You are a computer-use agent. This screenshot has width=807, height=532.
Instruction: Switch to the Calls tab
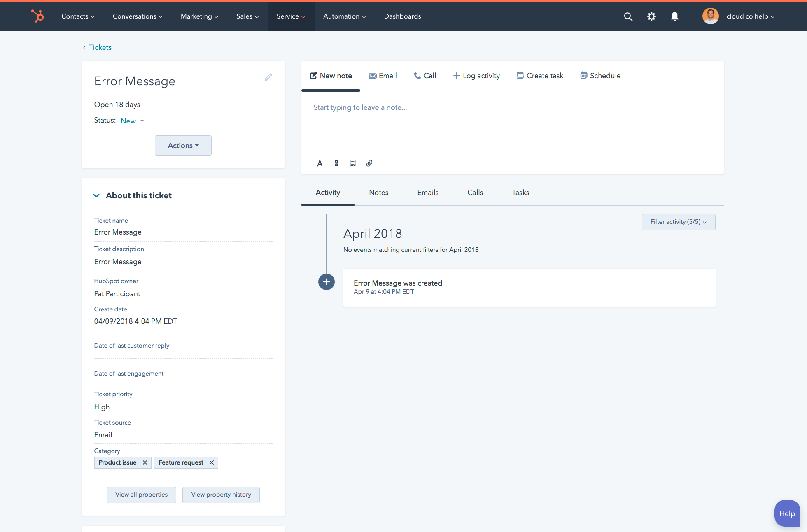coord(475,193)
